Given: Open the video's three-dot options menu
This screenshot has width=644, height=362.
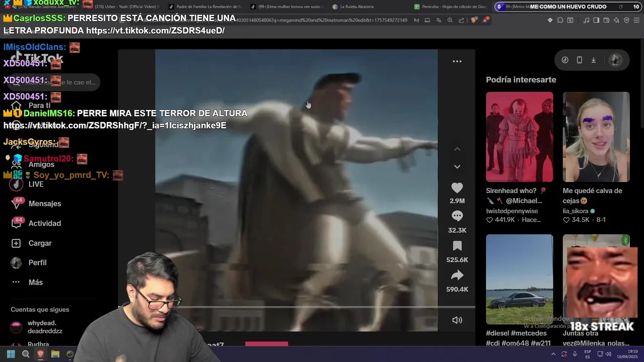Looking at the screenshot, I should (x=457, y=61).
